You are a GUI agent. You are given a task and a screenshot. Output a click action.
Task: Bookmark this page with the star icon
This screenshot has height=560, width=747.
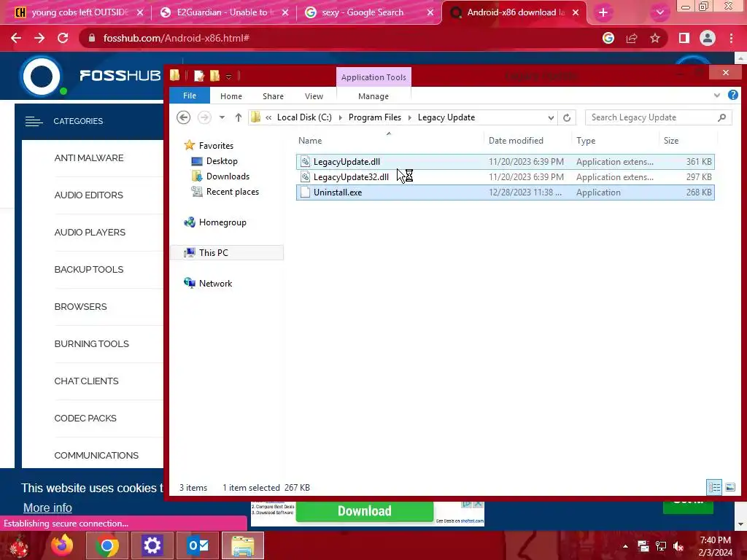pos(655,38)
